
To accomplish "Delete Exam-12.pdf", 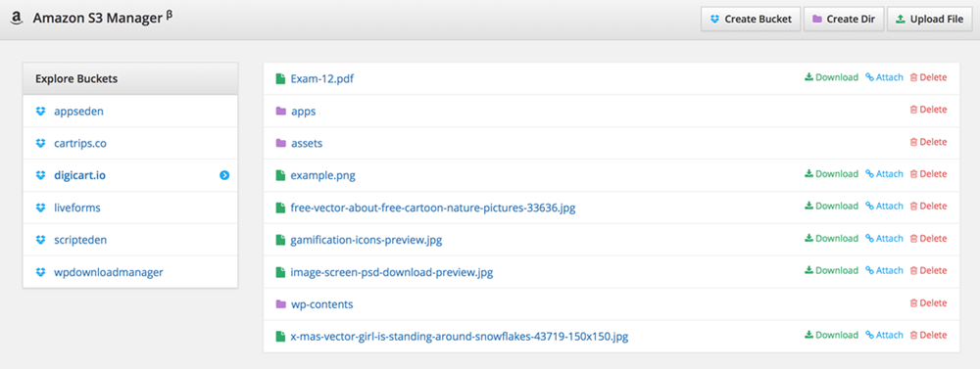I will pos(928,77).
